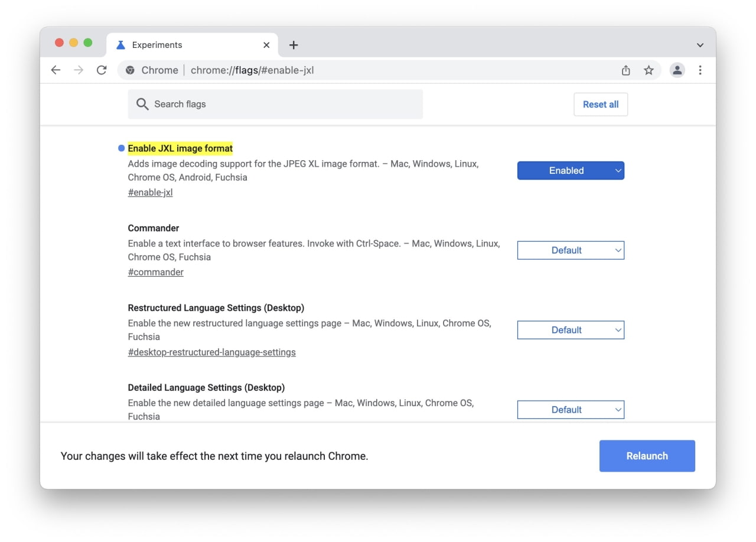This screenshot has height=542, width=756.
Task: Reload the page with the refresh icon
Action: pos(102,70)
